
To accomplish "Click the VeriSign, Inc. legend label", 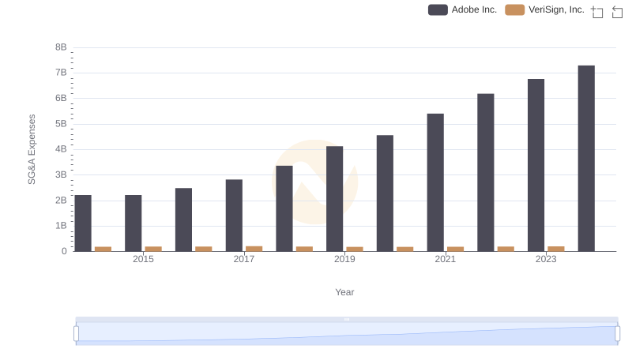I will [556, 9].
